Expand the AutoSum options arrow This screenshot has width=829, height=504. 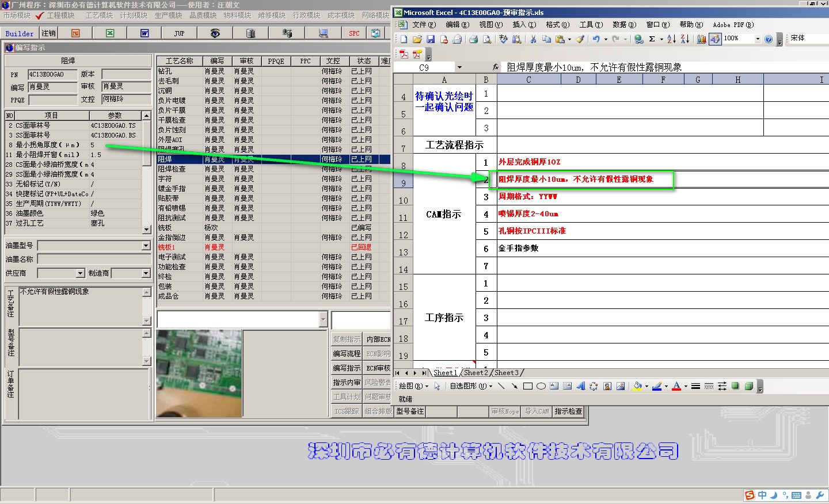pos(661,39)
